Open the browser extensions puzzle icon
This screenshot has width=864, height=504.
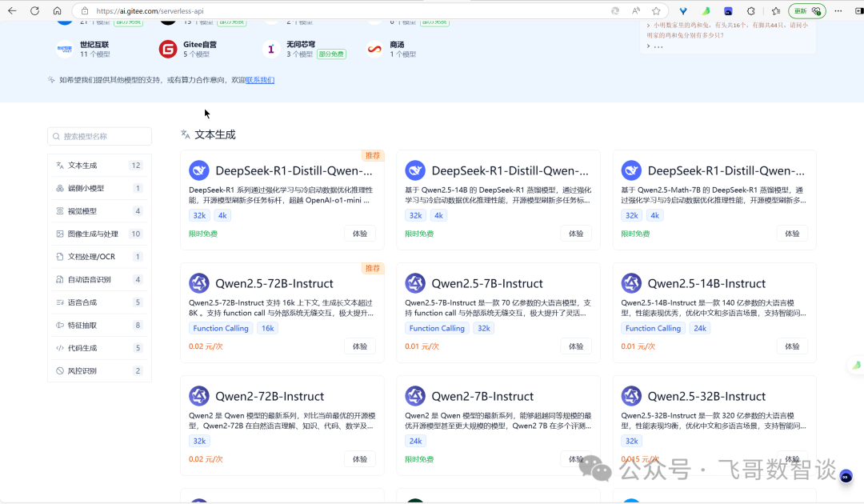coord(750,10)
